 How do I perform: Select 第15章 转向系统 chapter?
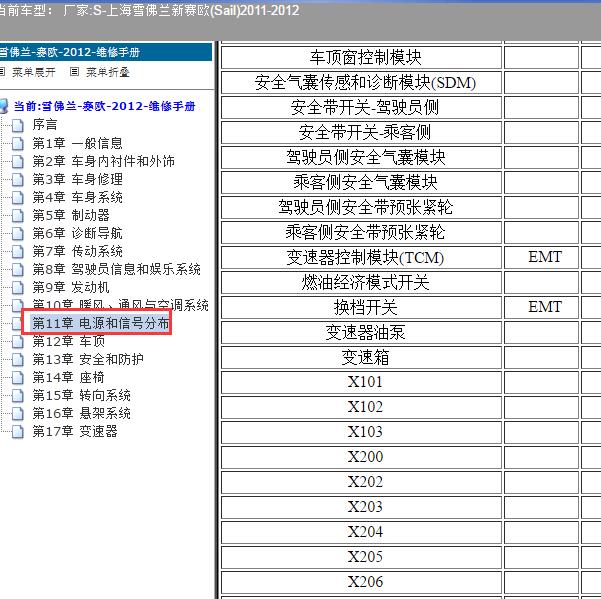(x=82, y=396)
